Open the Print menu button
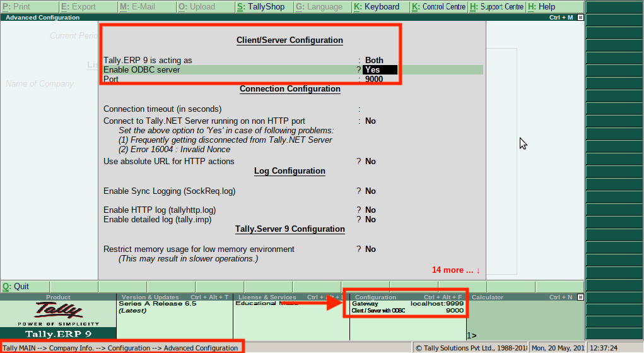Screen dimensions: 644x353 coord(29,6)
